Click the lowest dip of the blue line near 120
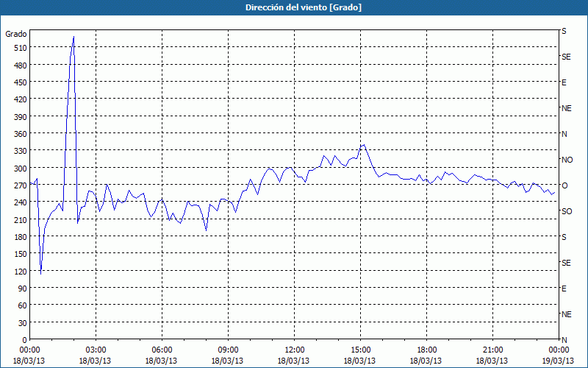The width and height of the screenshot is (588, 368). (x=40, y=274)
